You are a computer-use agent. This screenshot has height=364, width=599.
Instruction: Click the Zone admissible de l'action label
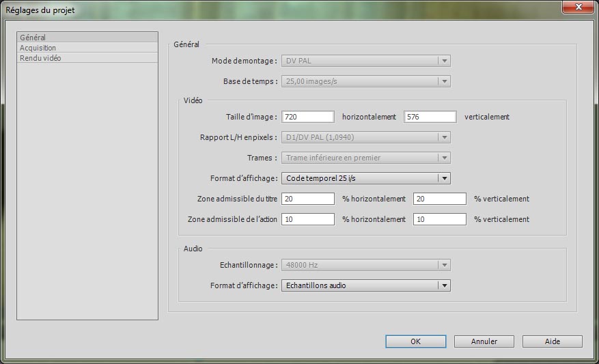point(232,219)
